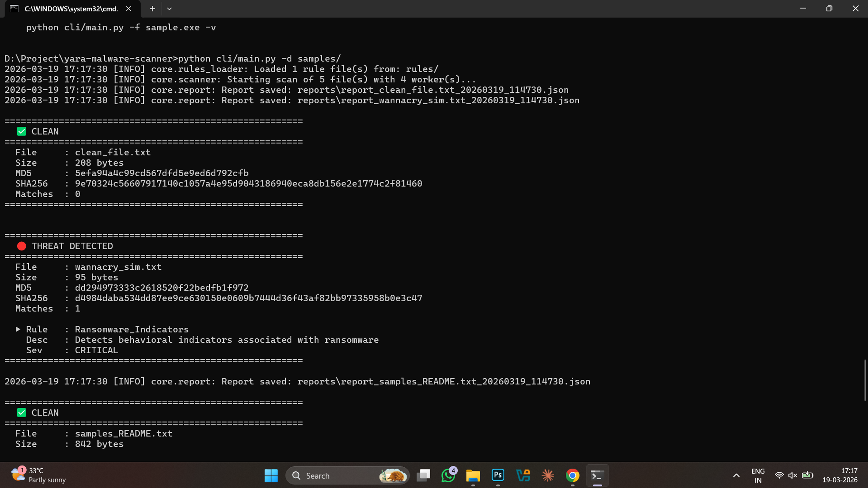Open WhatsApp from the taskbar
The width and height of the screenshot is (868, 488).
pos(448,476)
